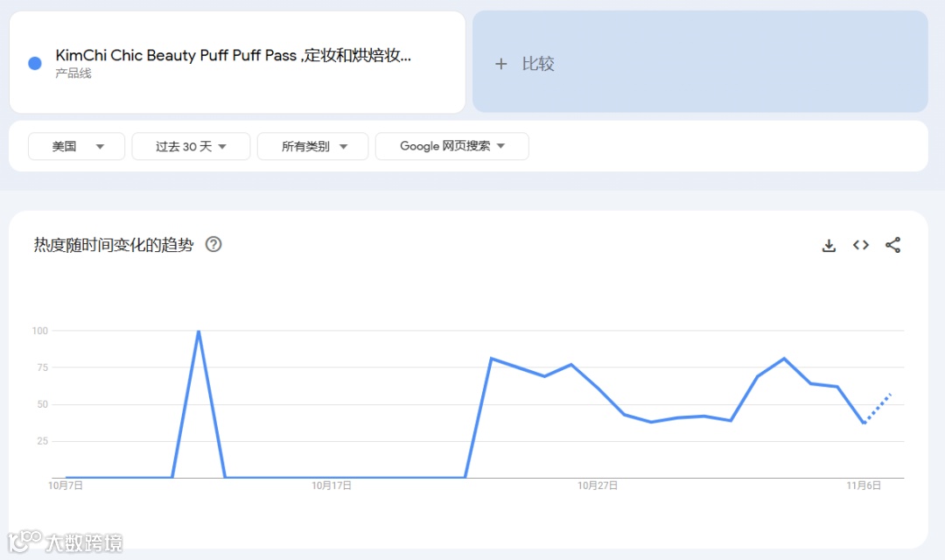Viewport: 945px width, 560px height.
Task: Open the embed code icon for chart
Action: click(x=861, y=245)
